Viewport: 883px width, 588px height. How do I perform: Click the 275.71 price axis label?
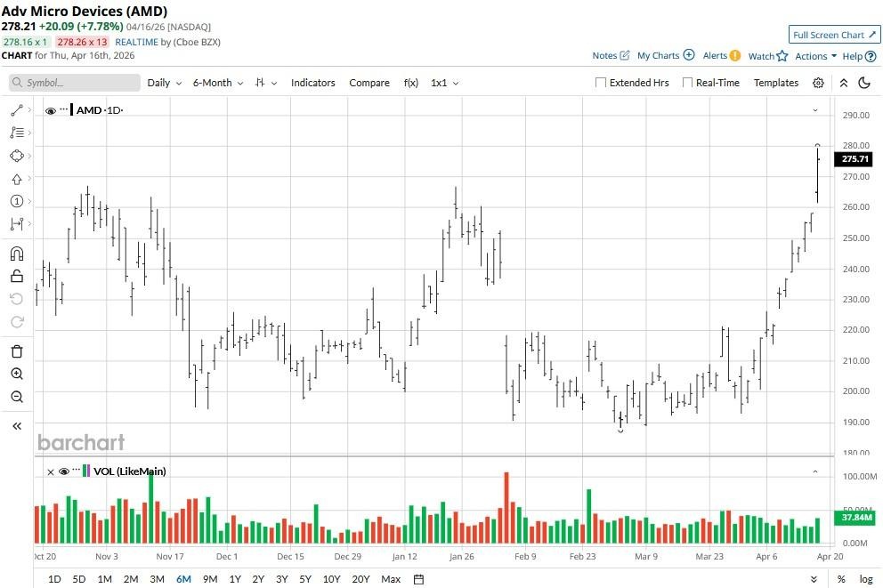855,158
